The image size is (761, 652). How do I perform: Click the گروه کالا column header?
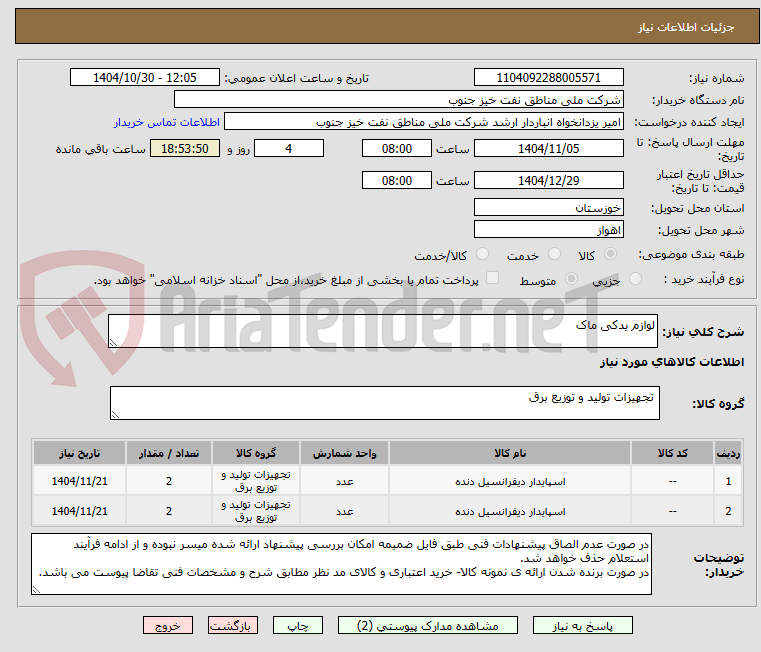256,453
